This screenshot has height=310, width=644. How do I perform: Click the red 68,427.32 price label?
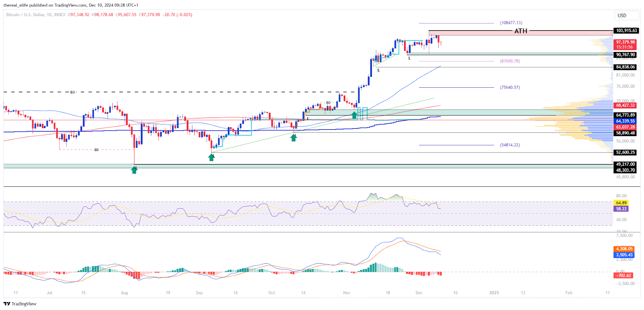pyautogui.click(x=625, y=105)
